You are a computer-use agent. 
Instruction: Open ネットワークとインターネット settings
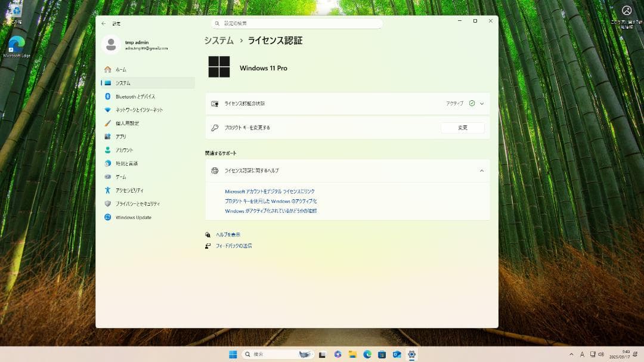[140, 110]
